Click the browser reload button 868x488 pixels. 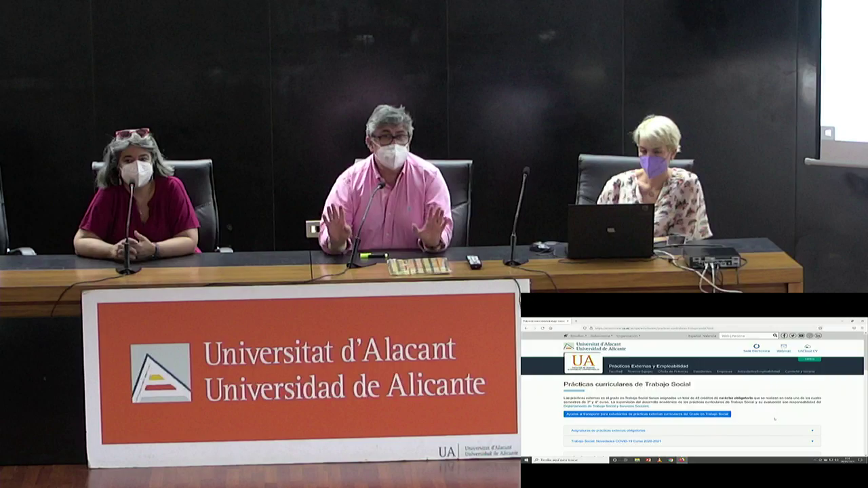[542, 328]
